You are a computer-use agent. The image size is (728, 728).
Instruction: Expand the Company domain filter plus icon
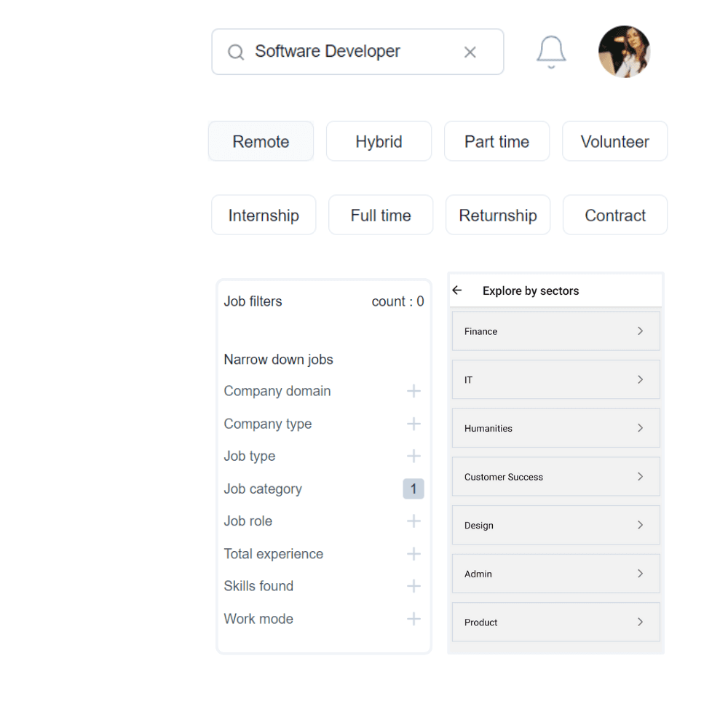(x=414, y=392)
